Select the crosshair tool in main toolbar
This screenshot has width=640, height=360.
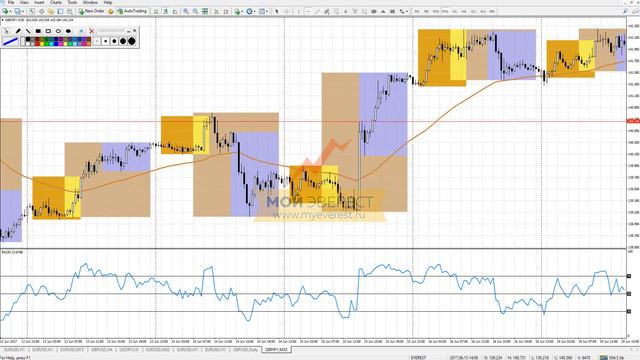[x=287, y=11]
